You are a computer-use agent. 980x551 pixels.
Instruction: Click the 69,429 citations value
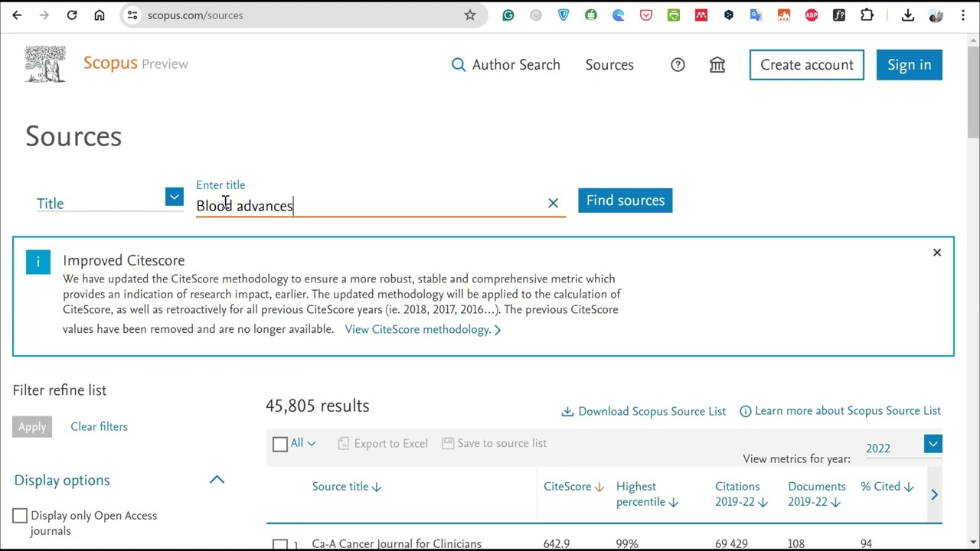pyautogui.click(x=731, y=544)
